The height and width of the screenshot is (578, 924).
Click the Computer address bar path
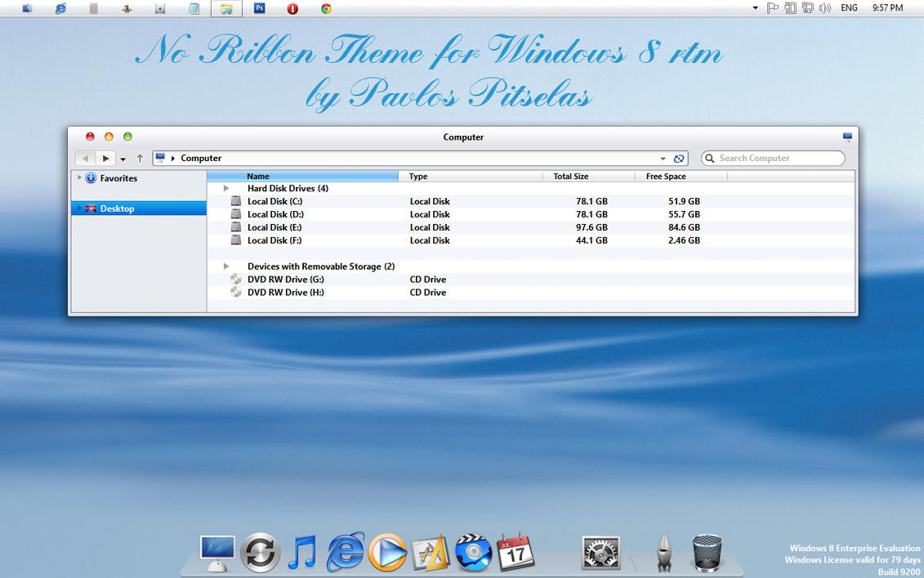pyautogui.click(x=201, y=158)
